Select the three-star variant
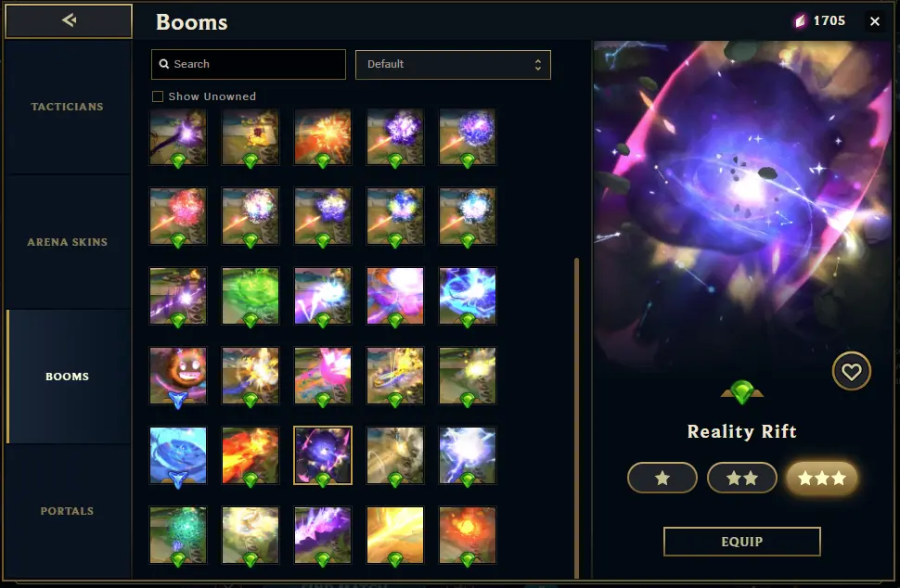This screenshot has width=900, height=588. [822, 478]
